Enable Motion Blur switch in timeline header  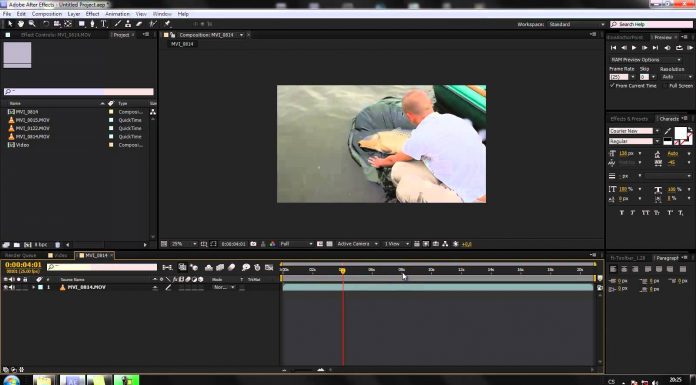[232, 267]
